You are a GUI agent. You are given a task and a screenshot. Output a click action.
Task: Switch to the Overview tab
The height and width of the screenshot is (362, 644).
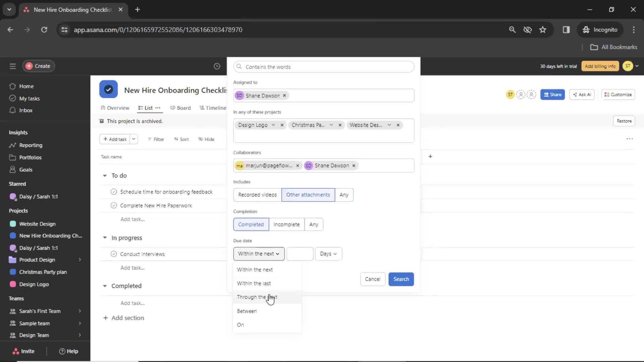115,108
